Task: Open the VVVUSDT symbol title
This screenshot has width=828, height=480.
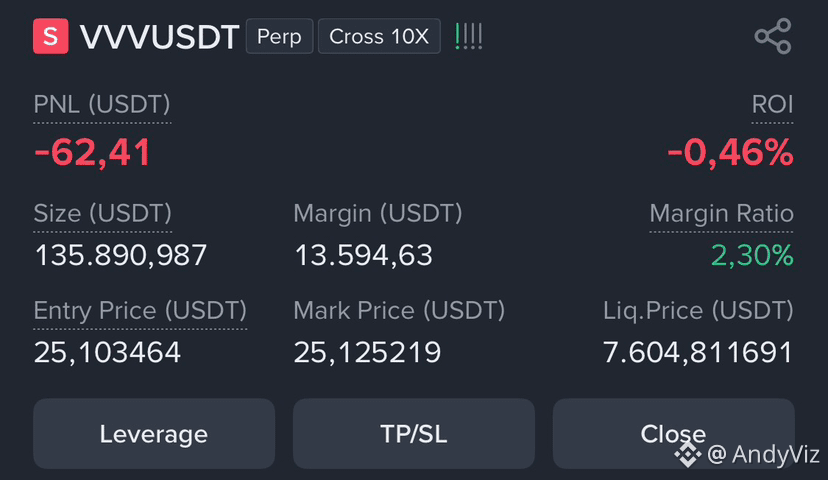Action: [x=159, y=36]
